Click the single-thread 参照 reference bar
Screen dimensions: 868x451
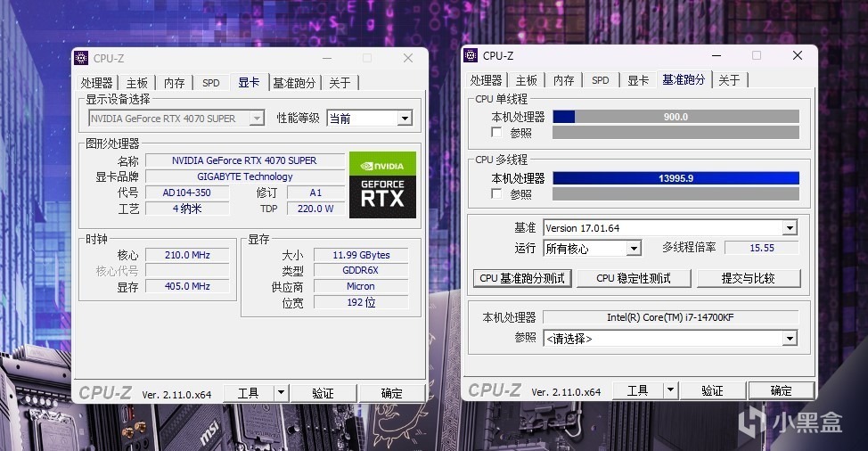click(x=676, y=132)
